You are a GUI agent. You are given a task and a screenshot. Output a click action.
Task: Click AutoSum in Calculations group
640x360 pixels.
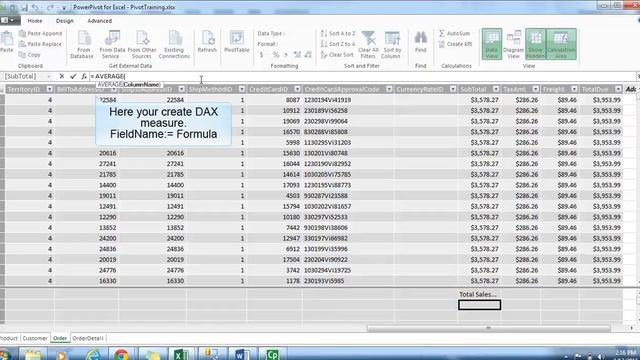[454, 33]
